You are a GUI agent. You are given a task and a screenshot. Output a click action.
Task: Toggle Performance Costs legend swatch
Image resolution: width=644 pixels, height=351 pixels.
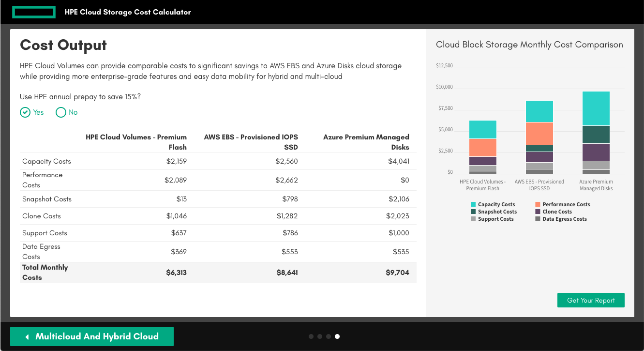click(538, 205)
